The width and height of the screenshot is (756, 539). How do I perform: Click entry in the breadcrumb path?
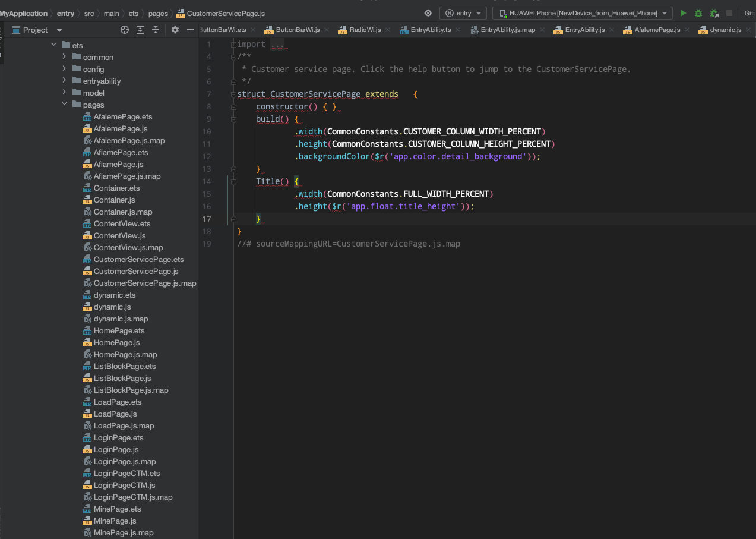tap(65, 13)
